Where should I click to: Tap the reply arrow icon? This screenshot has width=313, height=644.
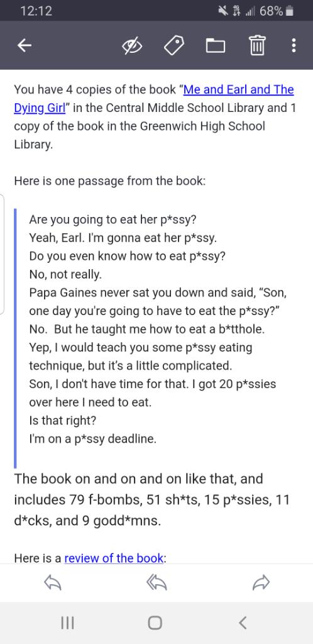53,582
